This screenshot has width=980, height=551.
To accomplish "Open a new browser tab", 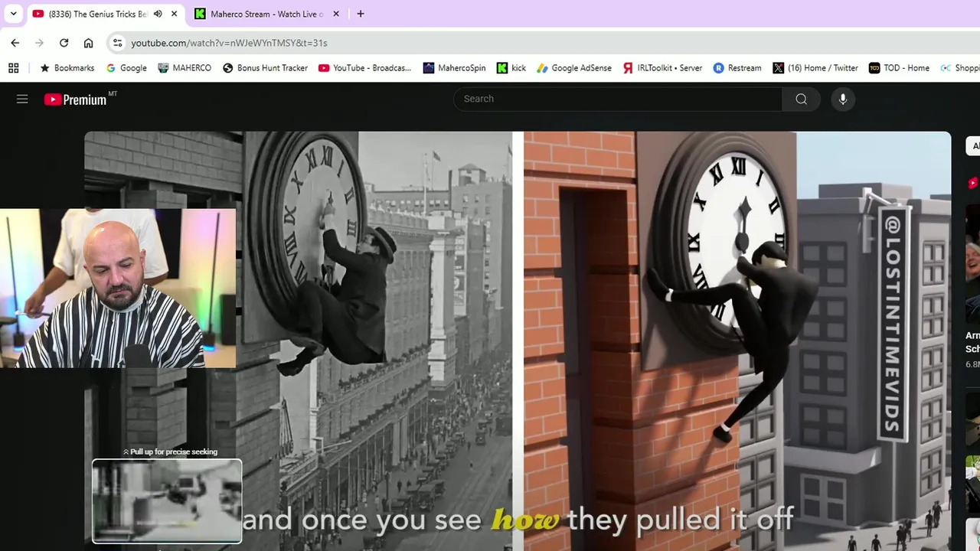I will (361, 14).
